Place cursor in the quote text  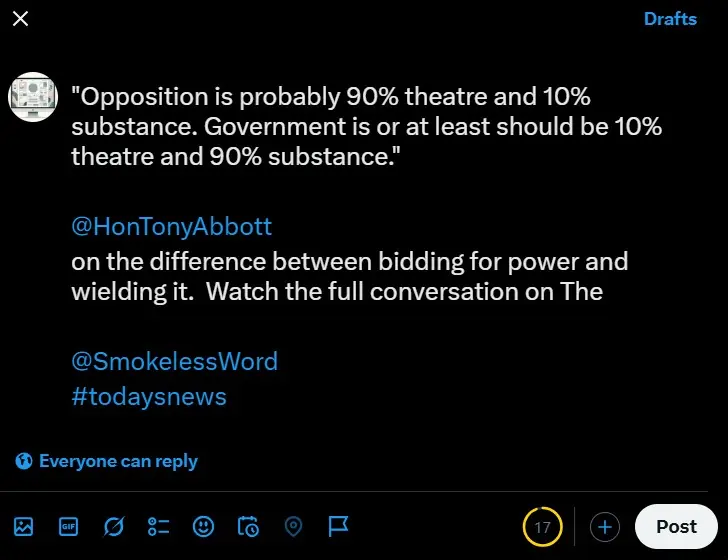[366, 127]
